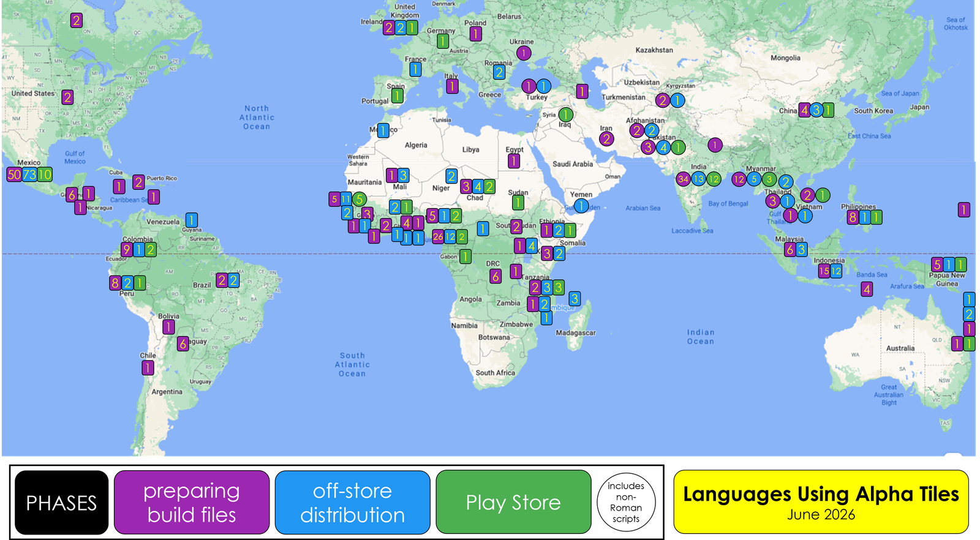Image resolution: width=980 pixels, height=540 pixels.
Task: Click the blue 2 marker in Niger
Action: point(451,176)
